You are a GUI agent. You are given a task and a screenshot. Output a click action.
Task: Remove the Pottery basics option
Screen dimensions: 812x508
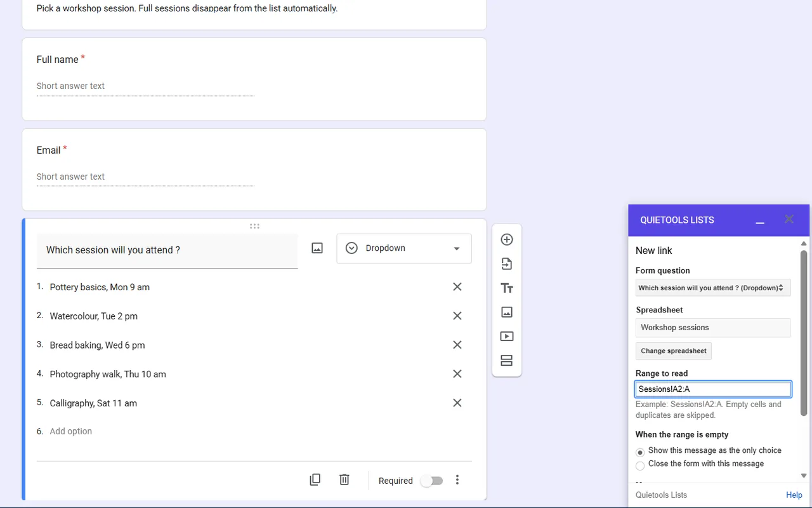457,287
